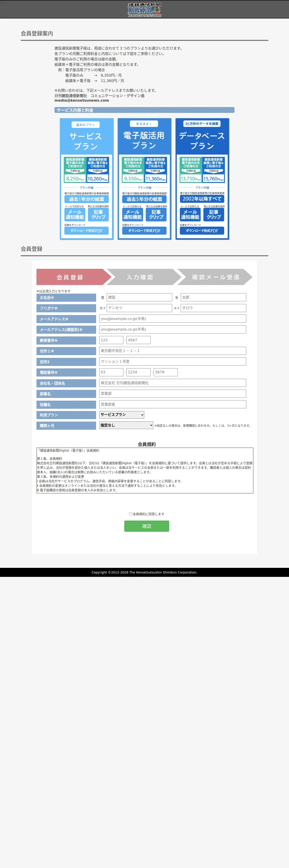The image size is (289, 868).
Task: Click the 会社名・団体名 input field
Action: [x=173, y=383]
